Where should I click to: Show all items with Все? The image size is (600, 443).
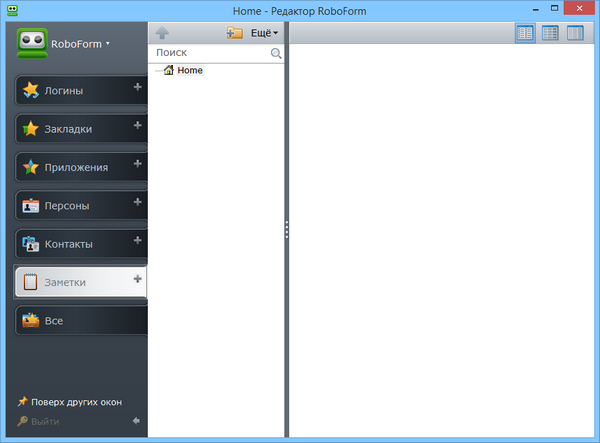coord(81,321)
